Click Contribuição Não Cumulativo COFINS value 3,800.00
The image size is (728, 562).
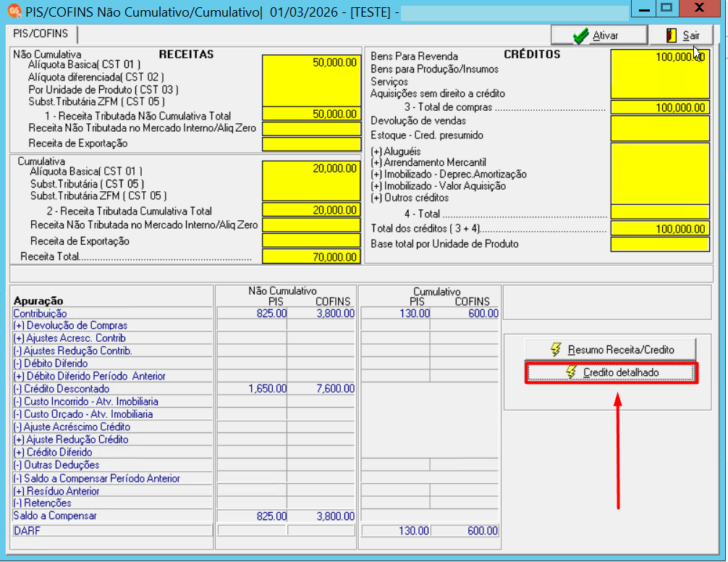(x=335, y=314)
